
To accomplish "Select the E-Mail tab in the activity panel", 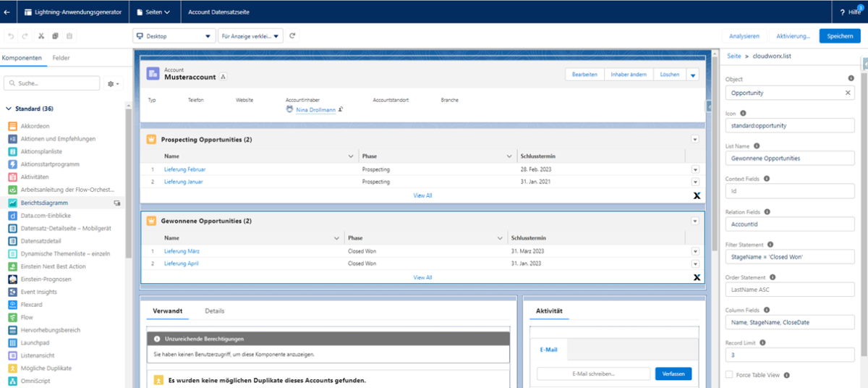I will point(549,350).
